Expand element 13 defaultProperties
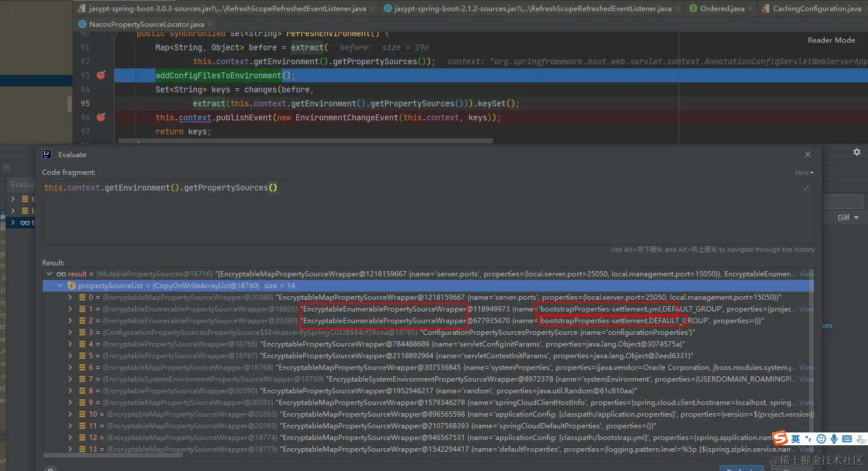Image resolution: width=868 pixels, height=471 pixels. point(71,449)
